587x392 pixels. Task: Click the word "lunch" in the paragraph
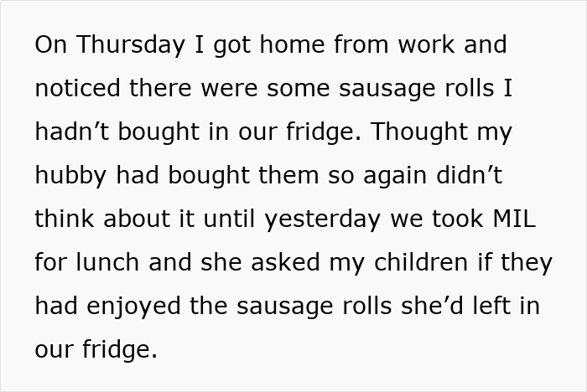[107, 262]
